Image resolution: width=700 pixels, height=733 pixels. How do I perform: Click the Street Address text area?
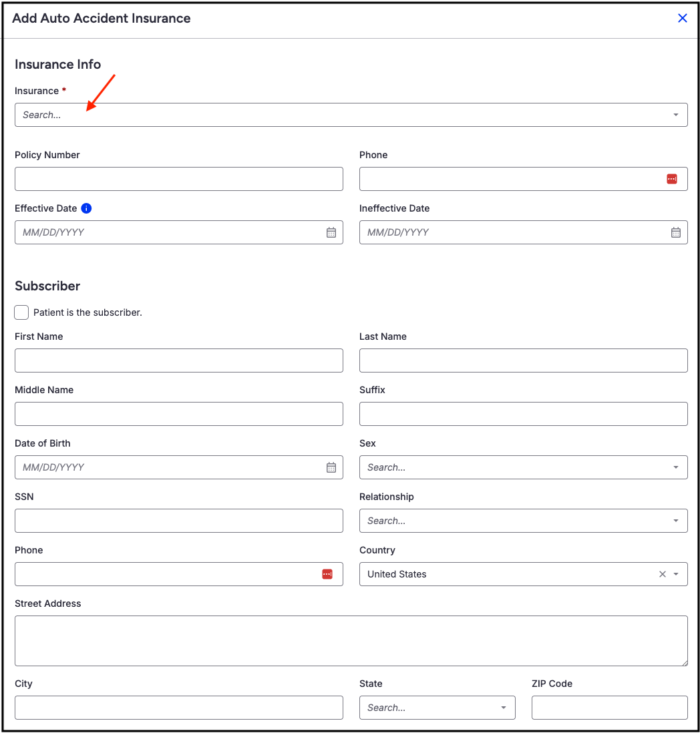[351, 641]
